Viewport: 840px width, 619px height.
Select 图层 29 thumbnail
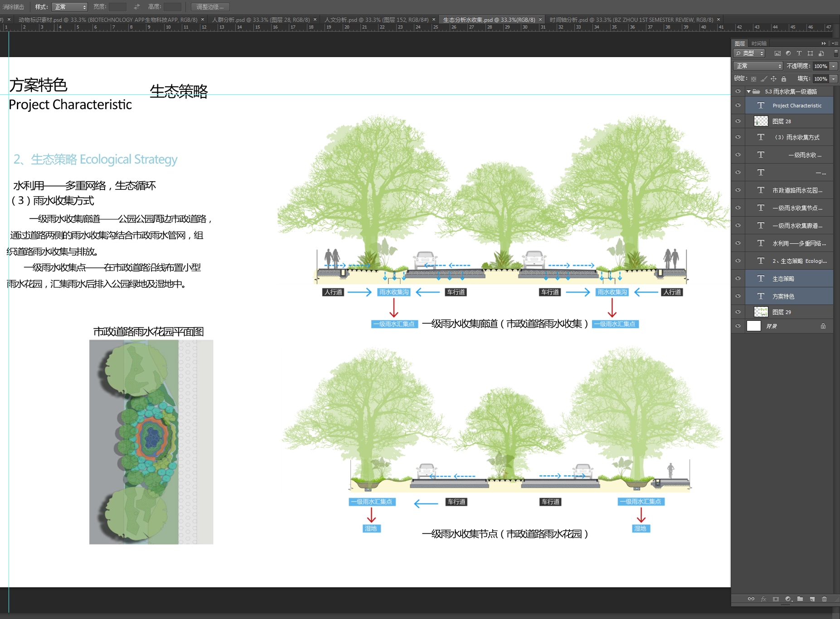coord(761,312)
